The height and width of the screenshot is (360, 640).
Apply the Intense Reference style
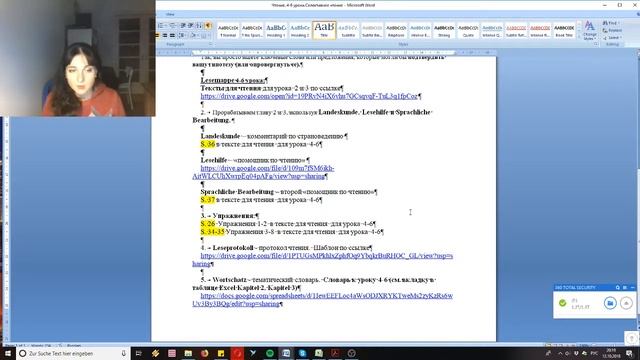540,31
